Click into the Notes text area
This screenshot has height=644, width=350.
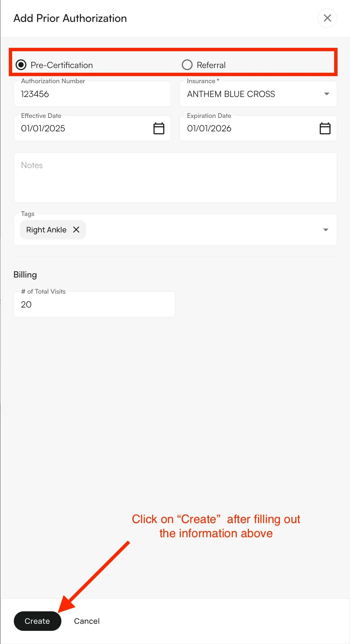[175, 178]
